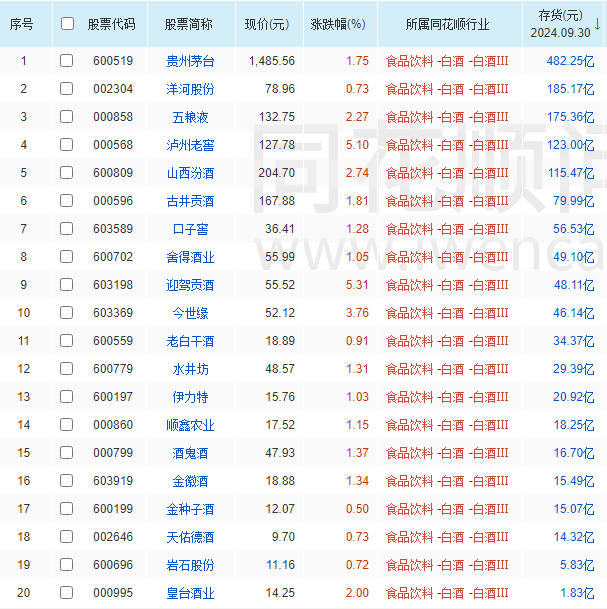Sort by 涨跌幅(%) column header
607x609 pixels.
(x=338, y=24)
